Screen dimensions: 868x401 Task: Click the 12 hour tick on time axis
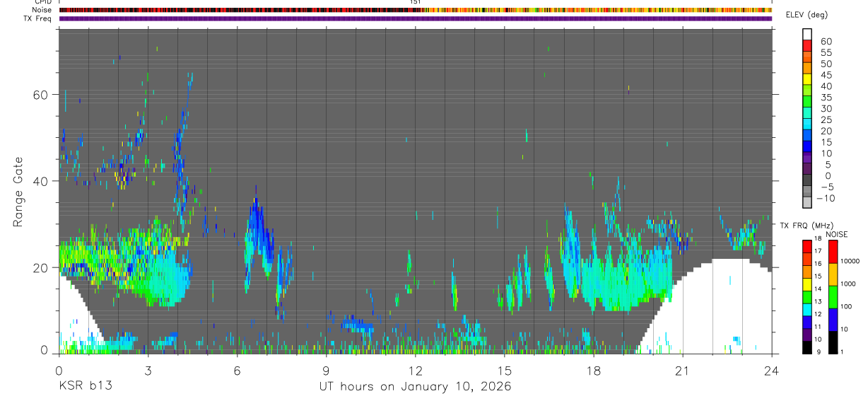(415, 369)
